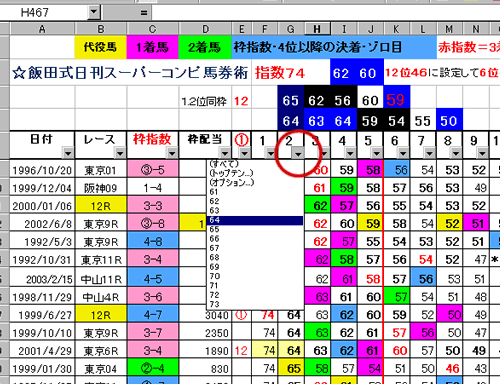Screen dimensions: 500x384
Task: Choose (すべて) in the filter list
Action: [255, 164]
